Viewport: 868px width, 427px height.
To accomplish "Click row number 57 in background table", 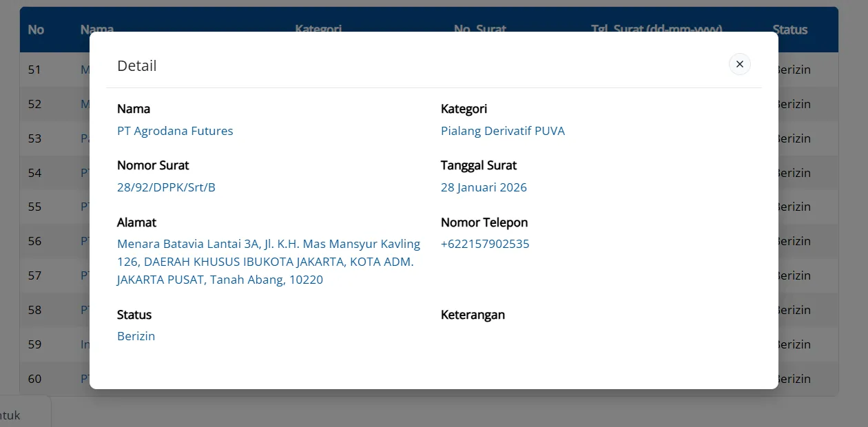I will click(x=34, y=275).
